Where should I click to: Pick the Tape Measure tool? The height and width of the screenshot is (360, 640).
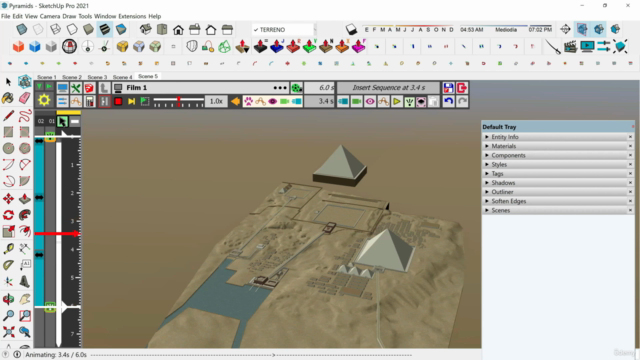point(8,249)
